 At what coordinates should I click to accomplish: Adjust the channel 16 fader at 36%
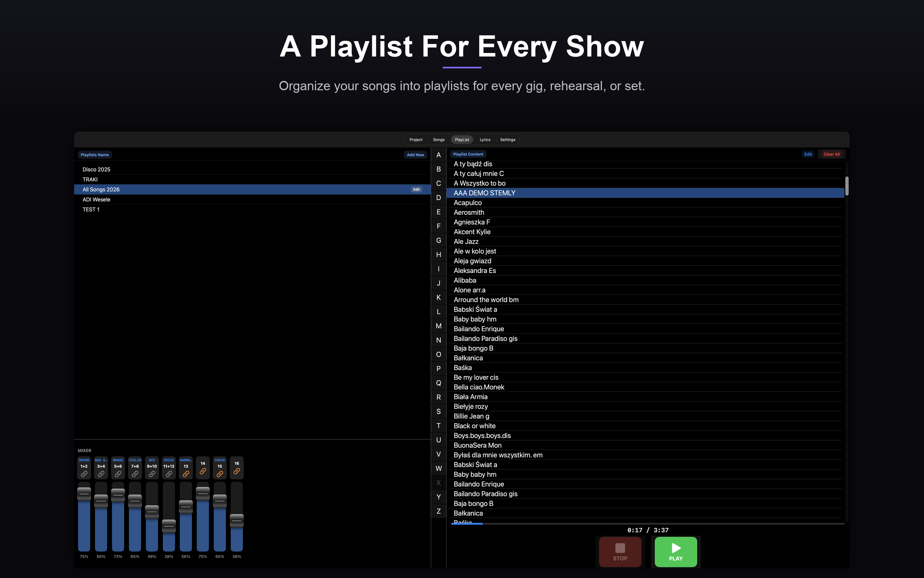[237, 521]
